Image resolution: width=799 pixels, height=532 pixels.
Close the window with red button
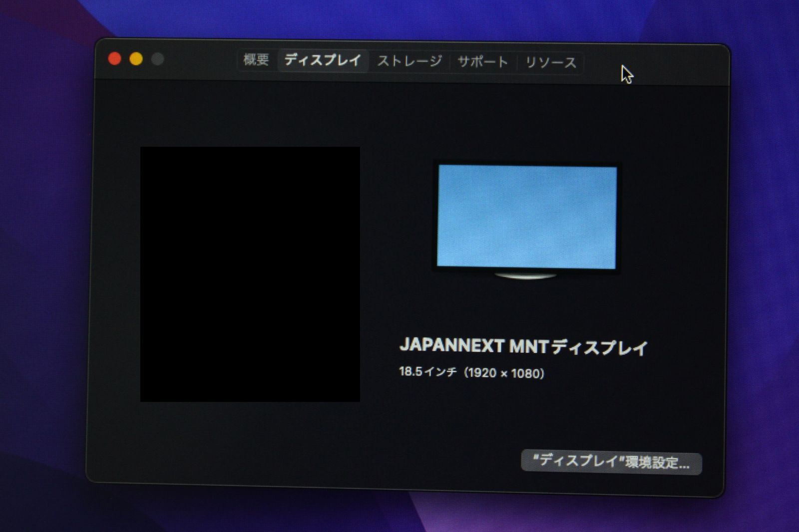tap(115, 59)
